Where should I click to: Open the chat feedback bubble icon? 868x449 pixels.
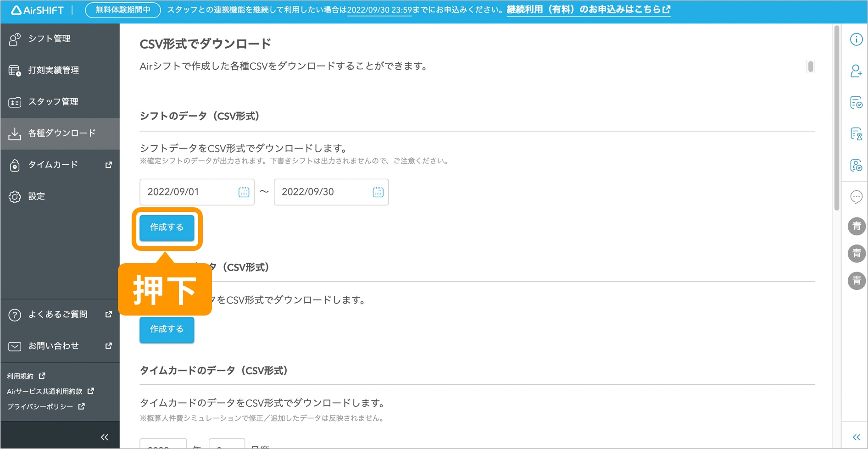tap(856, 197)
